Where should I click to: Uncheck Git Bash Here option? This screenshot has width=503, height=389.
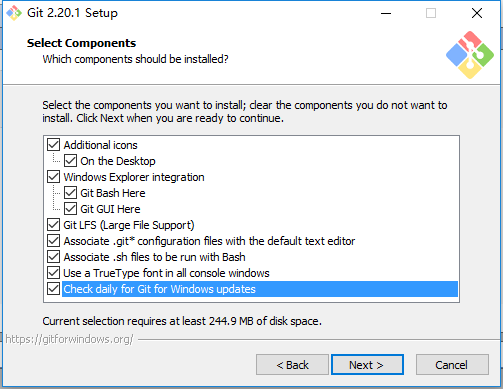coord(70,193)
